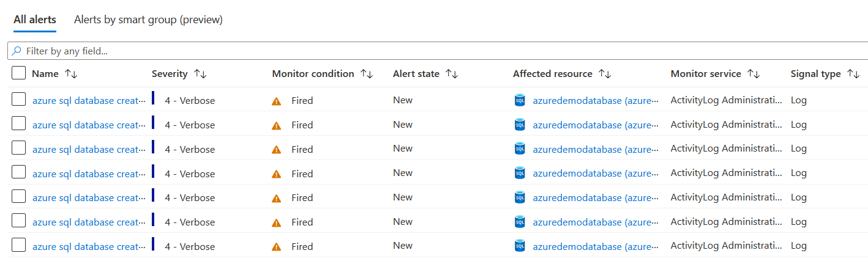
Task: Open Alerts by smart group (preview) tab
Action: point(148,20)
